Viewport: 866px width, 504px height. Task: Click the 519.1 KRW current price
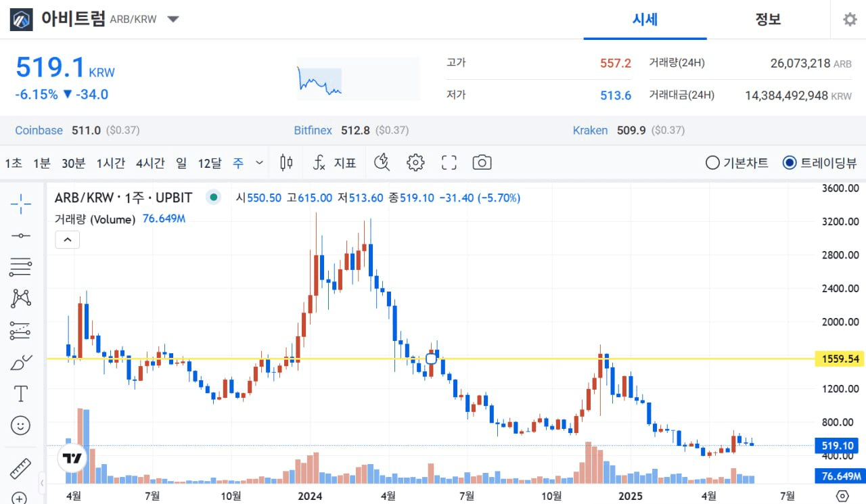(x=65, y=68)
